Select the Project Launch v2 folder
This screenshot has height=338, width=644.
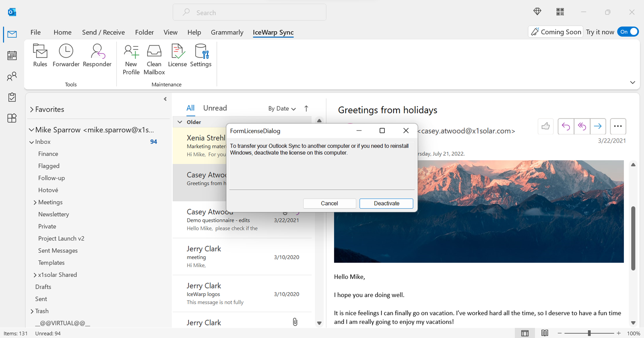[x=61, y=238]
